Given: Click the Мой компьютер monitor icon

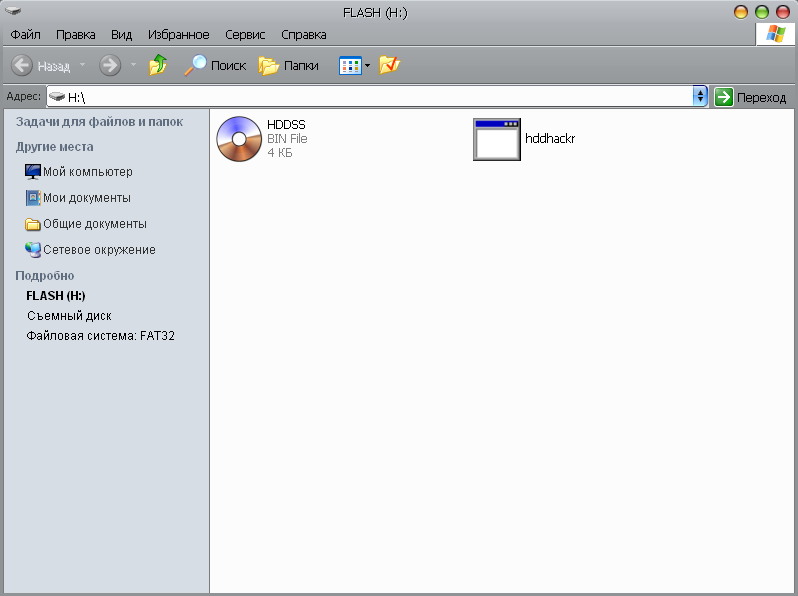Looking at the screenshot, I should point(33,172).
